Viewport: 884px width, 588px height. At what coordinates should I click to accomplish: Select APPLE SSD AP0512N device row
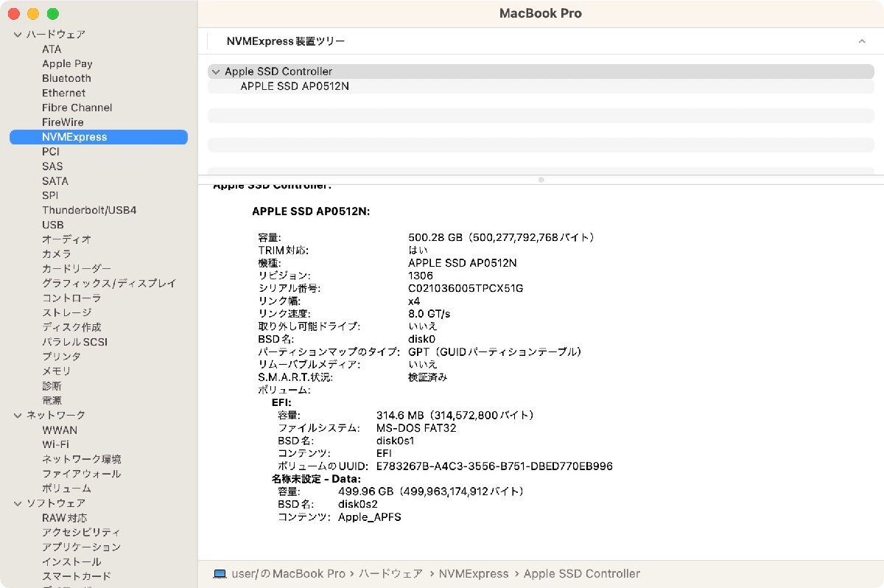click(295, 86)
